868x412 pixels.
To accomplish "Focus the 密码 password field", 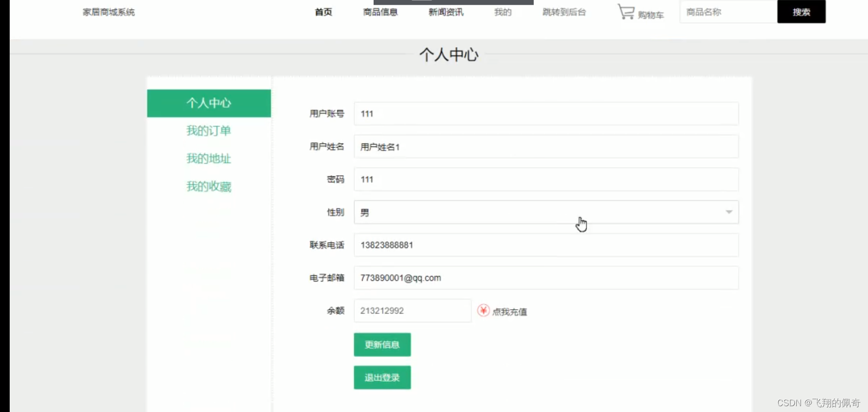I will coord(546,180).
